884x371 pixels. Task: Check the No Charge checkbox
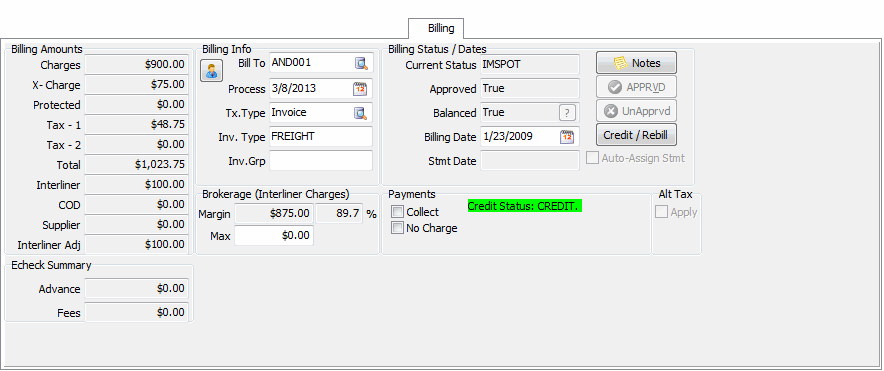(x=398, y=228)
